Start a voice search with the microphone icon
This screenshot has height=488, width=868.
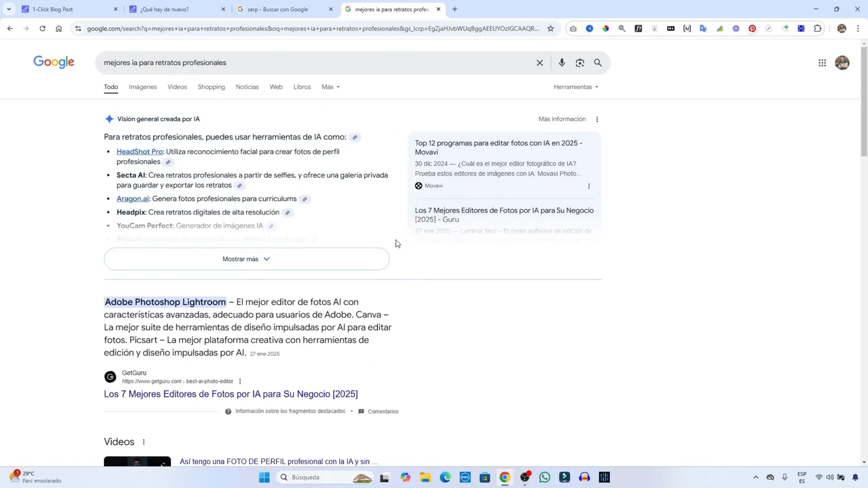point(561,63)
